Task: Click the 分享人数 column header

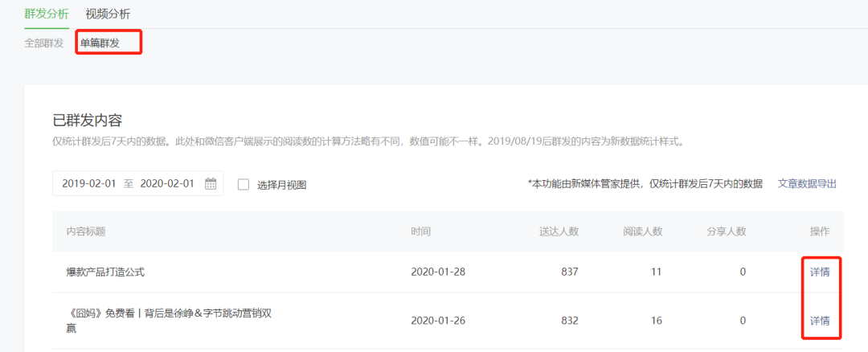Action: point(726,231)
